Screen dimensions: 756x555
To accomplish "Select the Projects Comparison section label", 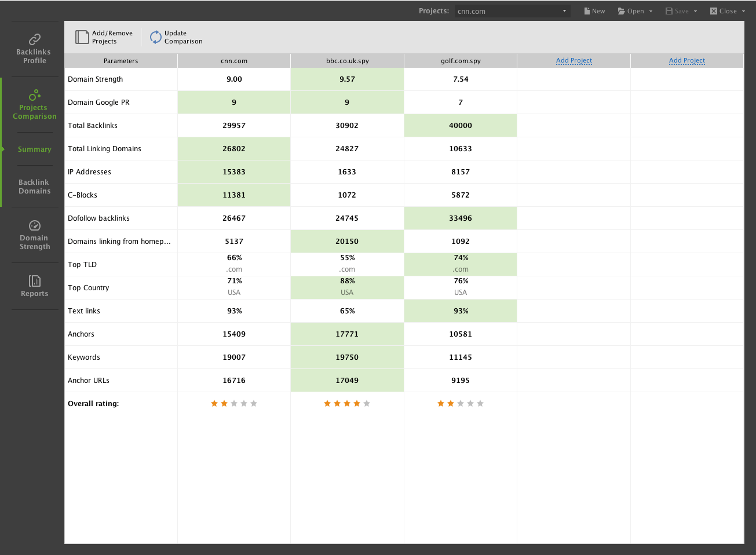I will (x=35, y=112).
